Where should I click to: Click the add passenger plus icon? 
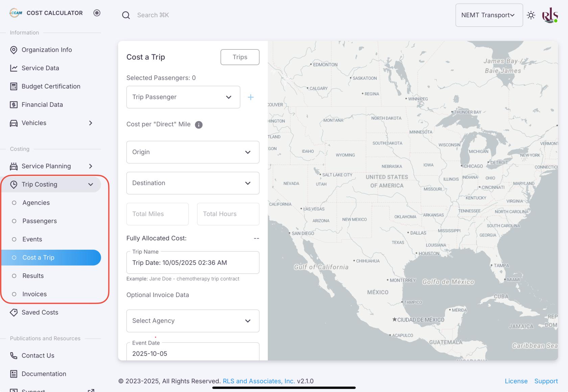click(251, 97)
